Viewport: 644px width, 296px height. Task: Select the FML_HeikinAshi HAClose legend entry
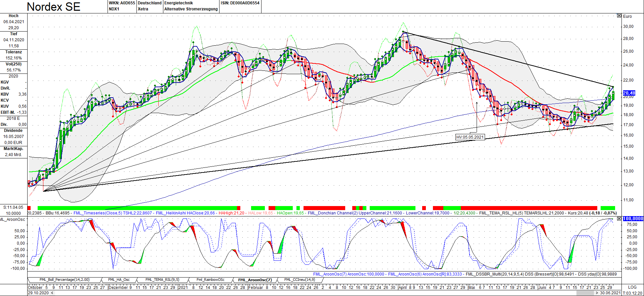[x=185, y=213]
